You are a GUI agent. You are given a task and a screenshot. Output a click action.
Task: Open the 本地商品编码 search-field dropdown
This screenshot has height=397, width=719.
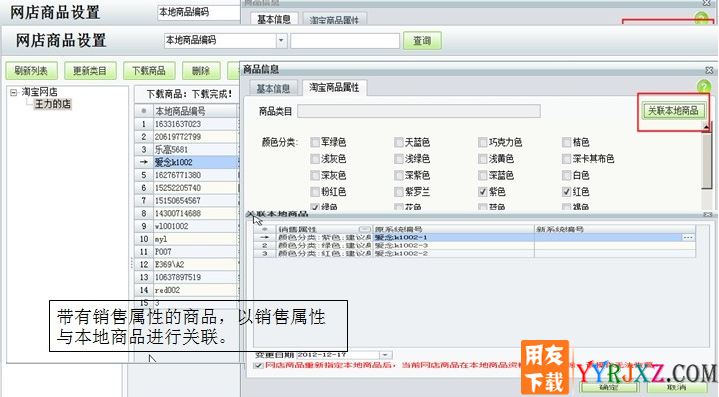click(282, 41)
